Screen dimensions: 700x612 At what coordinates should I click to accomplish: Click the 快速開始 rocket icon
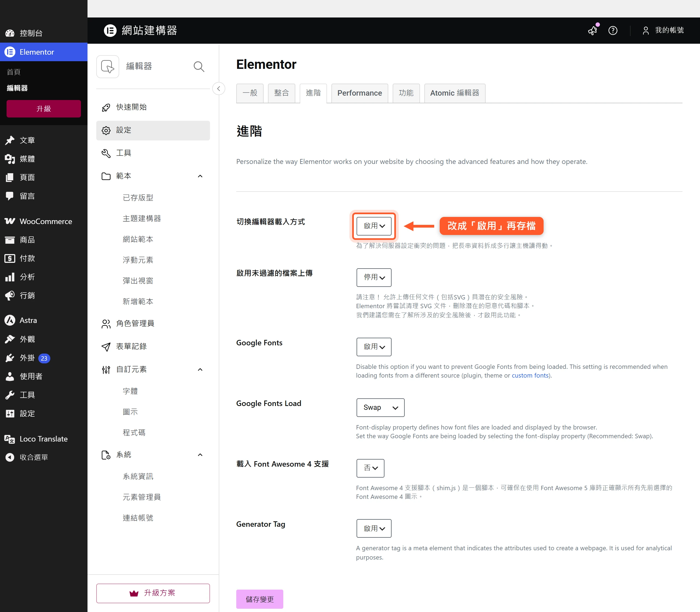(x=106, y=107)
